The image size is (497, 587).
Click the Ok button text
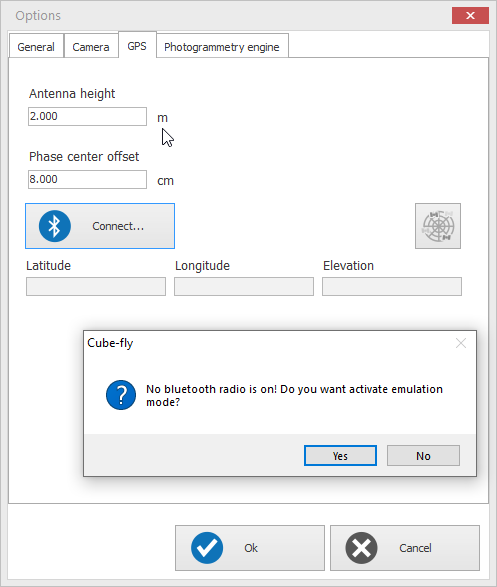point(251,548)
